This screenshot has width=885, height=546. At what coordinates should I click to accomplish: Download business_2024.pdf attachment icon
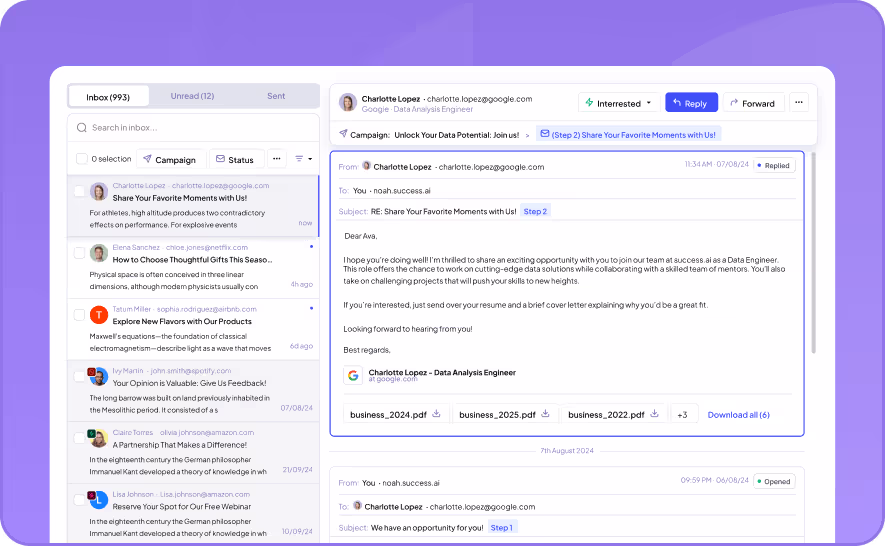436,414
